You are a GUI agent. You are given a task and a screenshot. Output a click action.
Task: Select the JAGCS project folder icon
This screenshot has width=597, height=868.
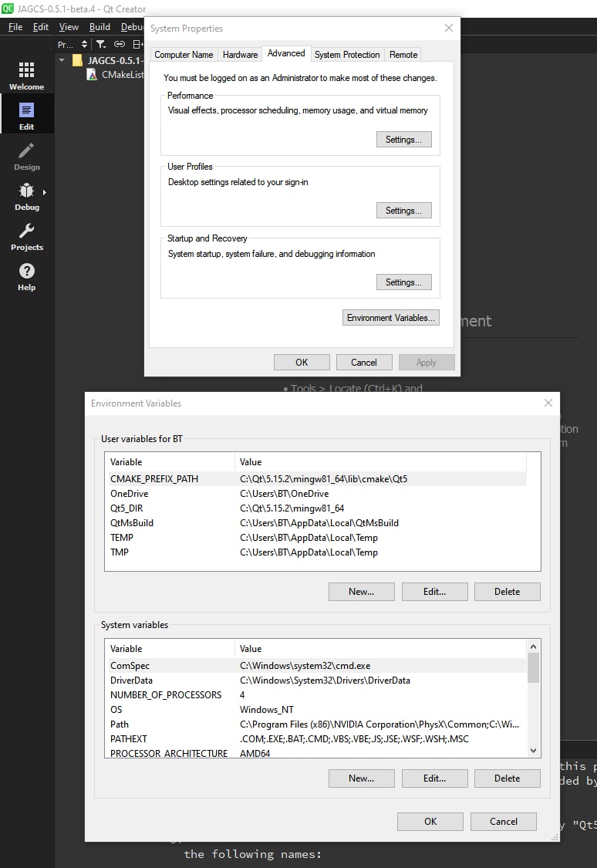pos(77,60)
